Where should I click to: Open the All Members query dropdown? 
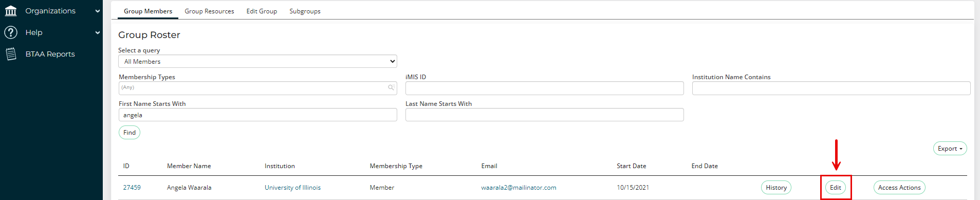(257, 61)
